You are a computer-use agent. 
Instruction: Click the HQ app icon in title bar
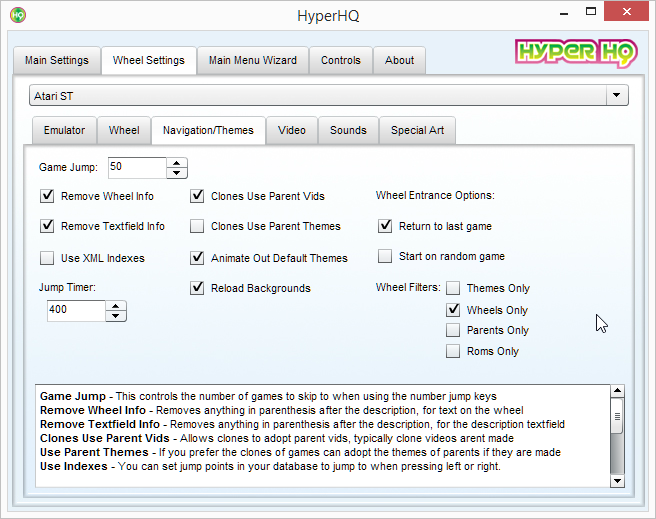17,15
